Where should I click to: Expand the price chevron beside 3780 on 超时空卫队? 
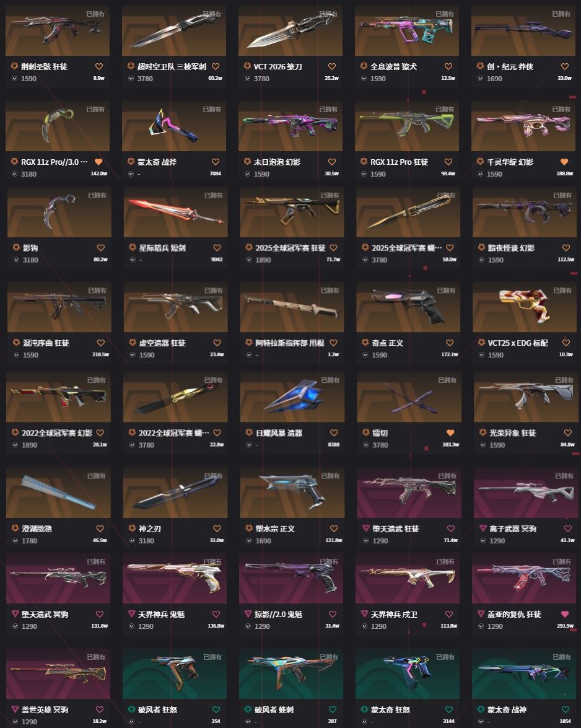tap(131, 79)
